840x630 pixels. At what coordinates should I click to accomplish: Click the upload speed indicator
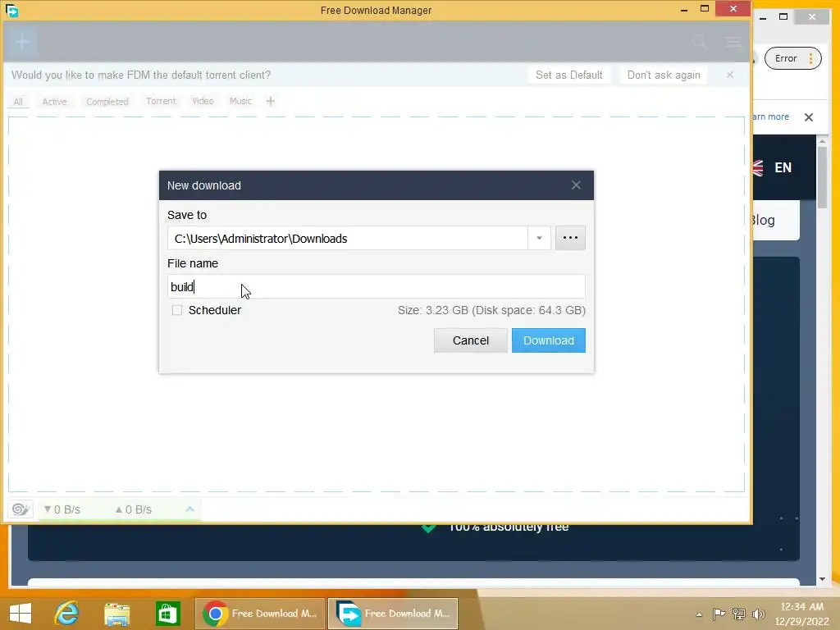(134, 509)
